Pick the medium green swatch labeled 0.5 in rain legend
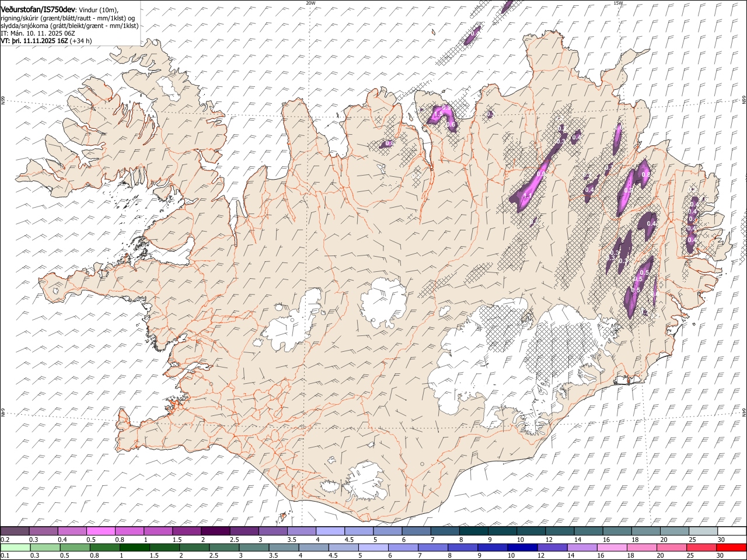The height and width of the screenshot is (560, 747). coord(75,547)
